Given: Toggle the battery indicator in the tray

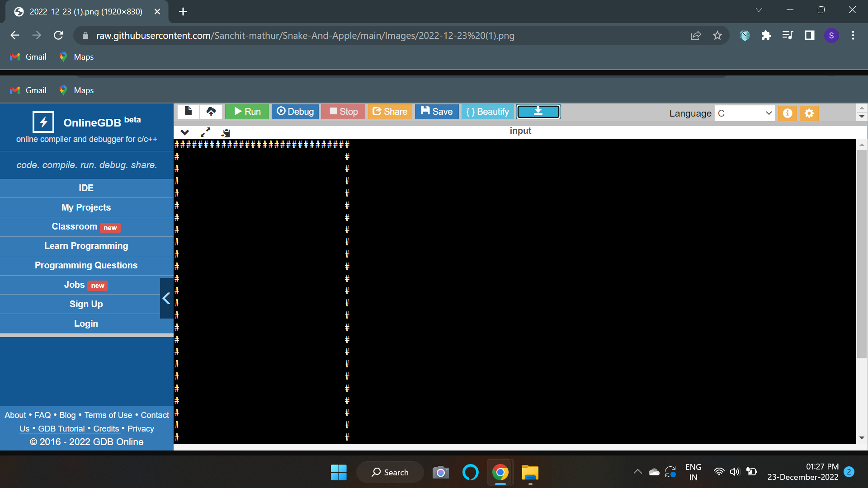Looking at the screenshot, I should tap(751, 471).
